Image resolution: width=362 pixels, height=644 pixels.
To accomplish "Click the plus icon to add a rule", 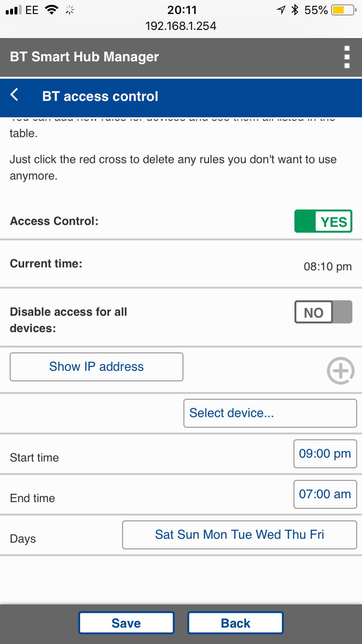I will (x=341, y=371).
